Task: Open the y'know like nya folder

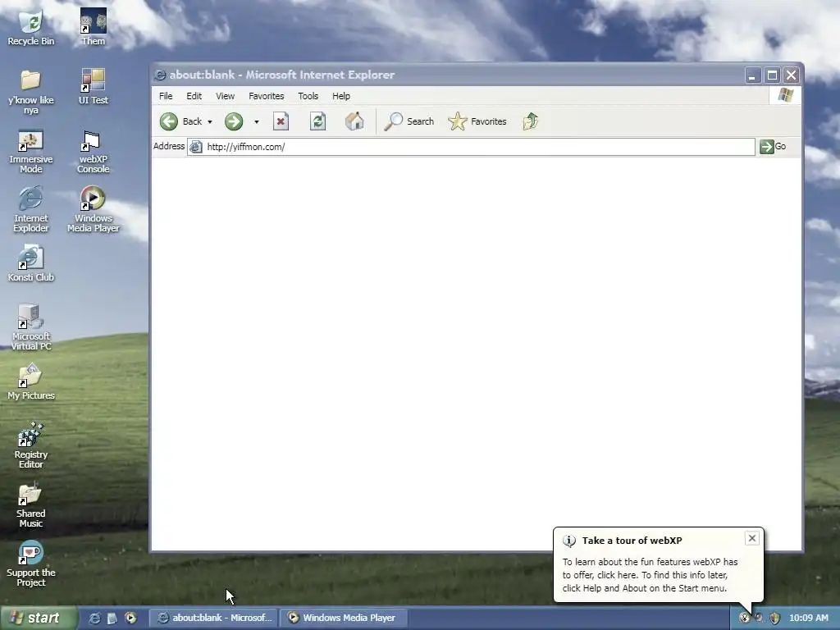Action: [31, 92]
